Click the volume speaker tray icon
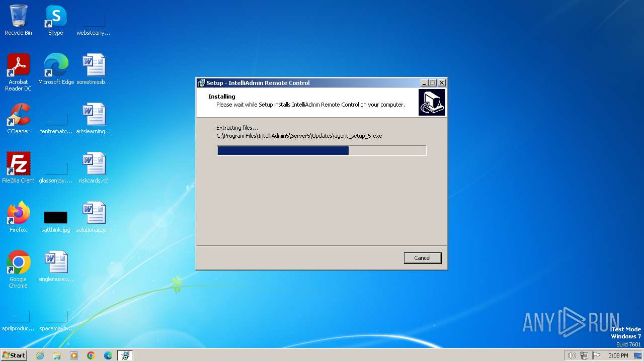Image resolution: width=644 pixels, height=362 pixels. [x=572, y=355]
